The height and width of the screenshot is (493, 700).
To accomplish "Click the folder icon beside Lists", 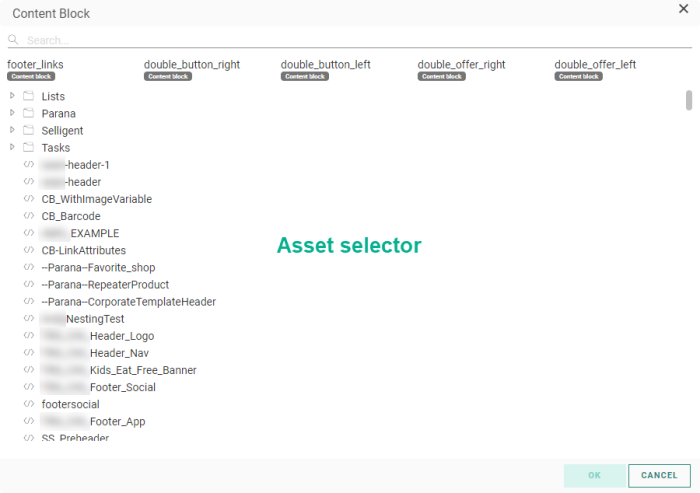I will pyautogui.click(x=28, y=97).
